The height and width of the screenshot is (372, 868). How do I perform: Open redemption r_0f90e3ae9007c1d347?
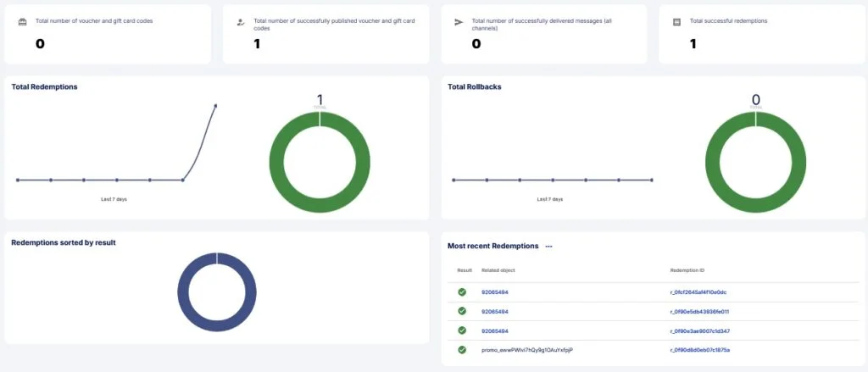pos(699,331)
